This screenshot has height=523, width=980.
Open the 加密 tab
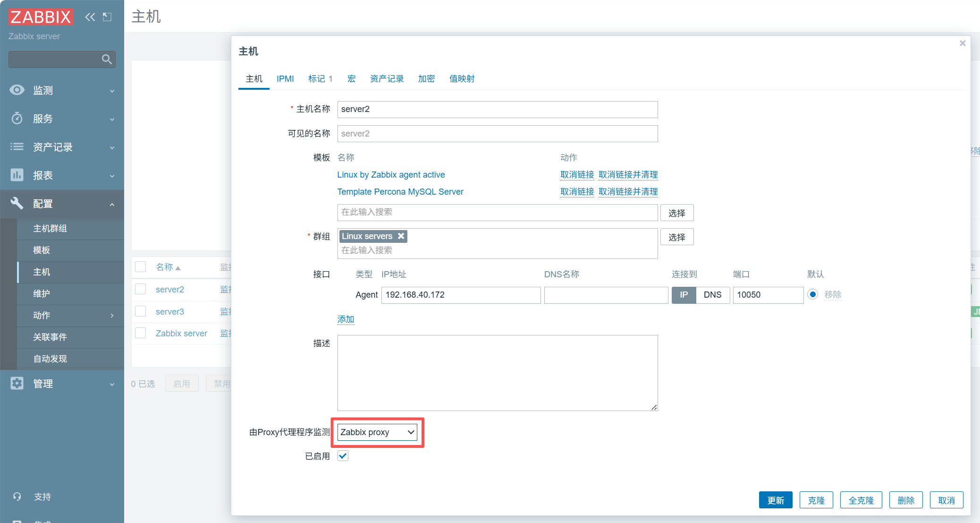click(x=426, y=79)
